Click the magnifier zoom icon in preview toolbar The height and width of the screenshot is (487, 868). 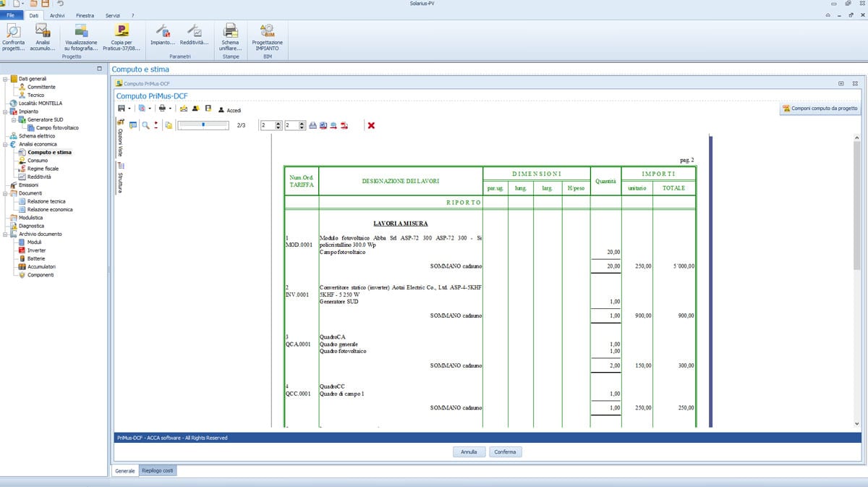pos(145,125)
